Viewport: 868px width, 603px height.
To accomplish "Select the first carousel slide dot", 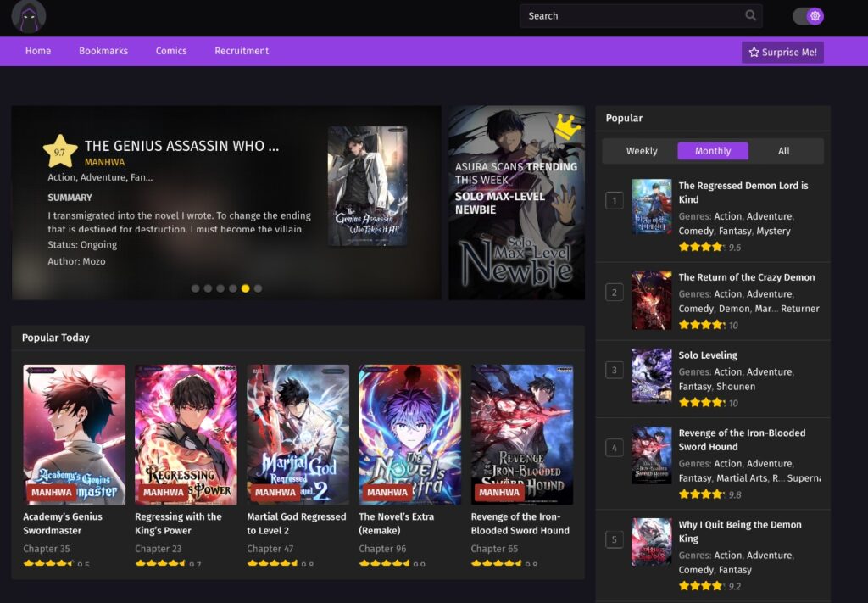I will coord(196,288).
